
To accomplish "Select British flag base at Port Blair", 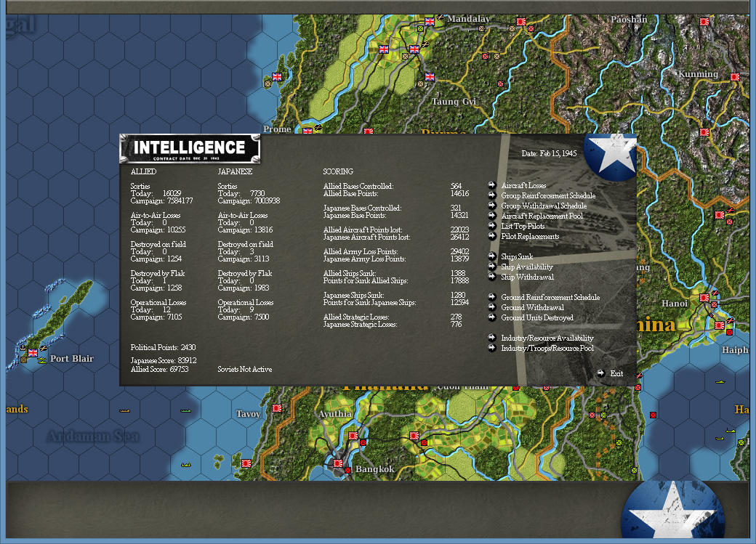I will tap(33, 353).
